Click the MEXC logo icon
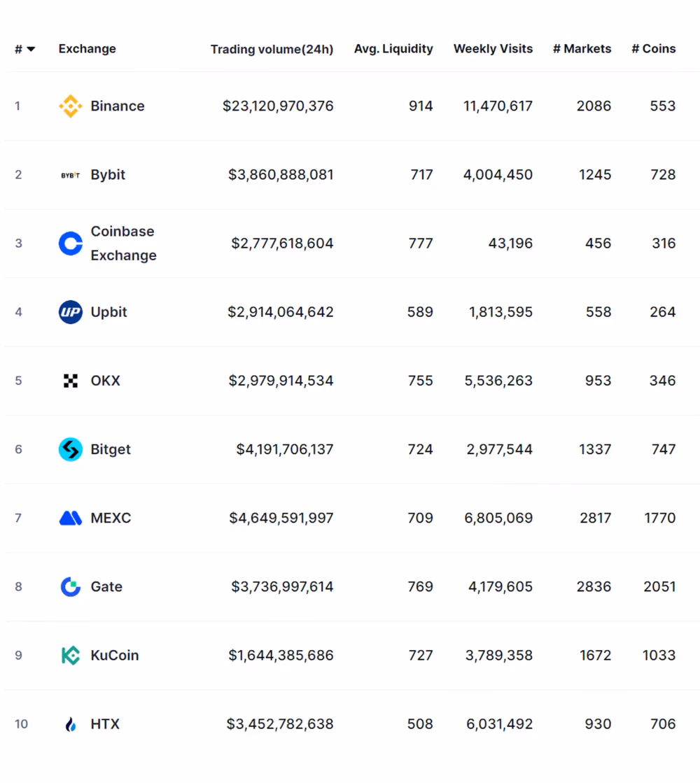Image resolution: width=700 pixels, height=783 pixels. 71,518
